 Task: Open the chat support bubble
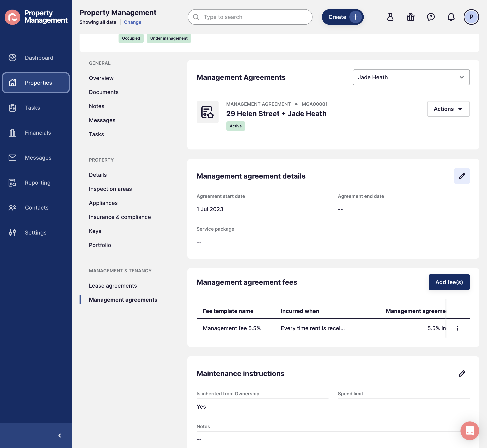pyautogui.click(x=470, y=431)
